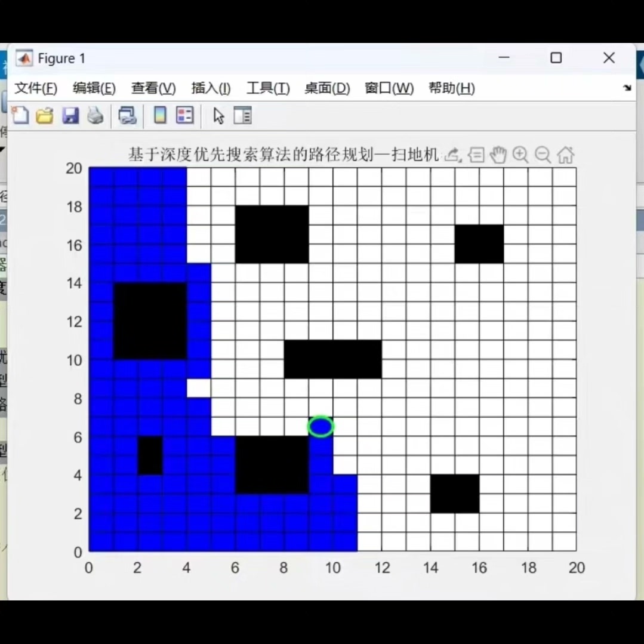
Task: Toggle pan mode with the hand icon
Action: pos(498,155)
